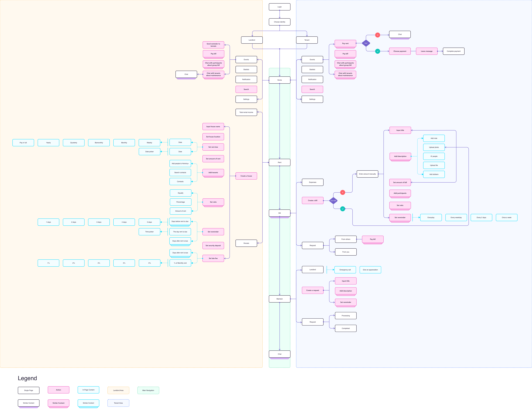Select the Leave message action
Screen dimensions: 532x416
point(427,51)
